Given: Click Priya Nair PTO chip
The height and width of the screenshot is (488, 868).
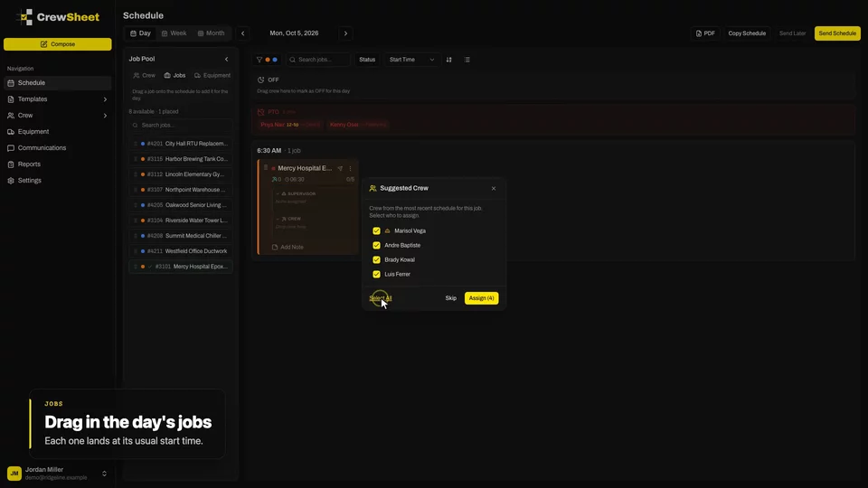Looking at the screenshot, I should click(290, 125).
